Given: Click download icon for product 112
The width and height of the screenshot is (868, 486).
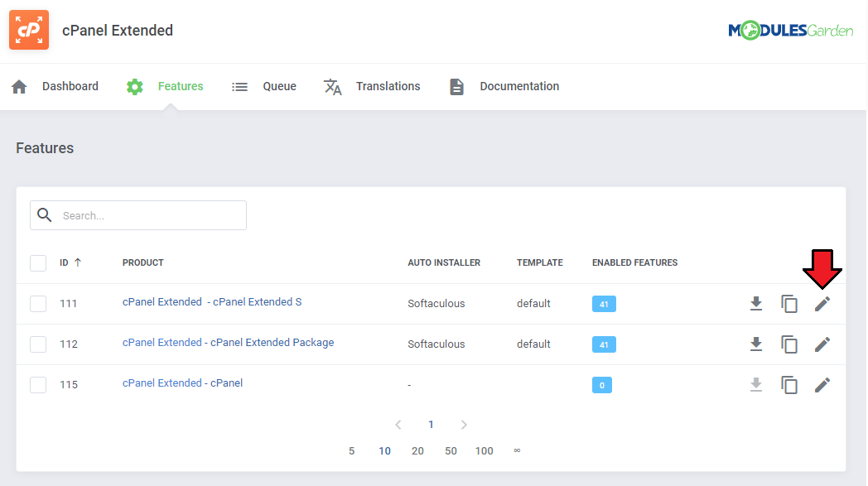Looking at the screenshot, I should [756, 344].
